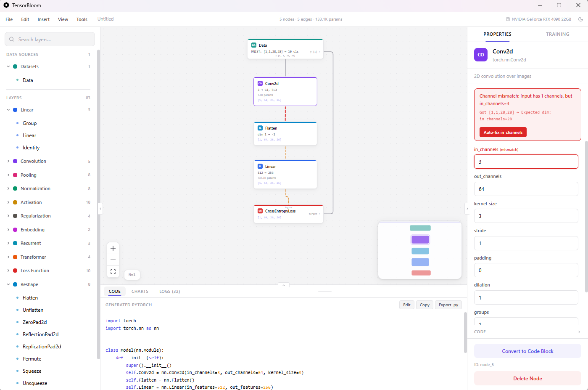
Task: Click the Delete Node button
Action: coord(527,378)
